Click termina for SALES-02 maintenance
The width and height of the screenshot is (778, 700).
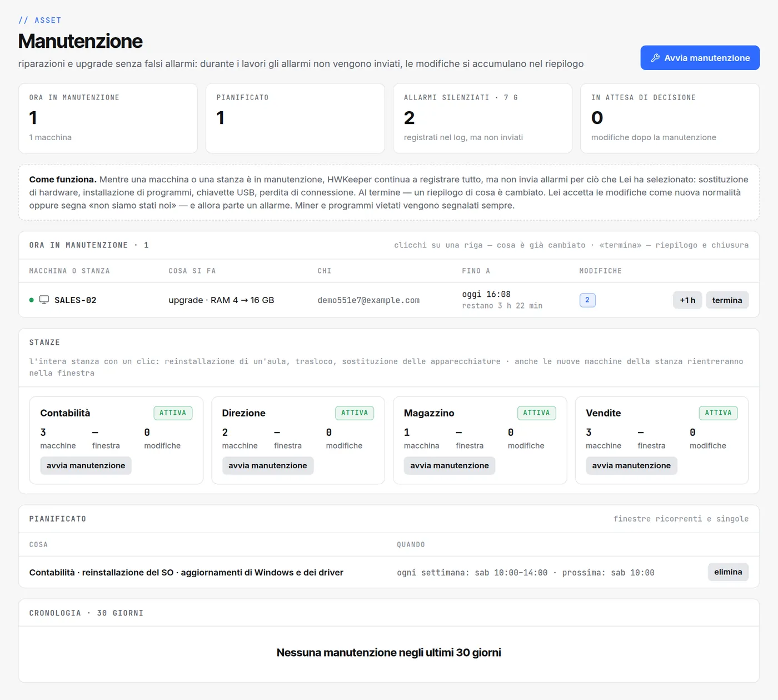point(727,300)
